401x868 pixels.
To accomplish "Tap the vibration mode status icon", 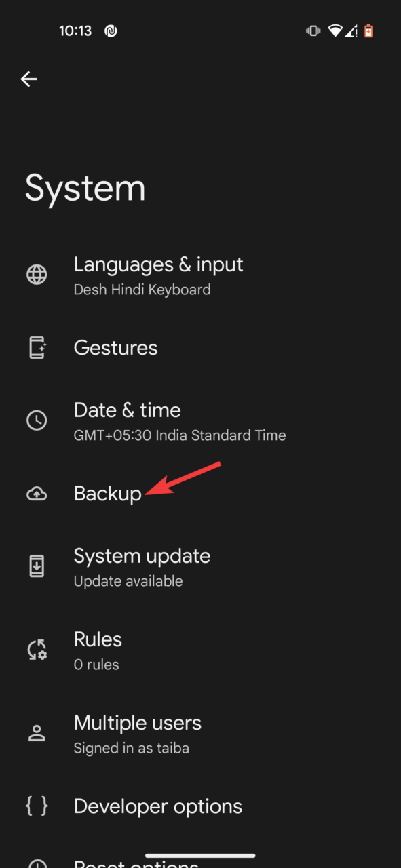I will tap(312, 30).
